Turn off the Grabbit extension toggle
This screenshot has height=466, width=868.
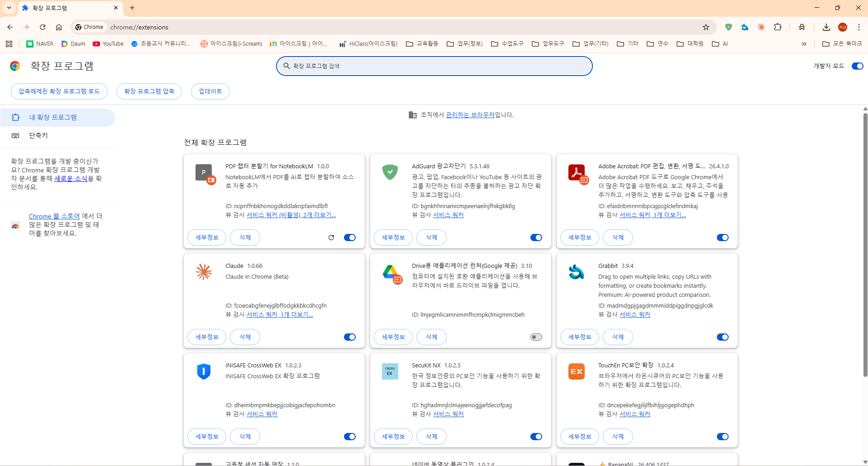coord(723,337)
